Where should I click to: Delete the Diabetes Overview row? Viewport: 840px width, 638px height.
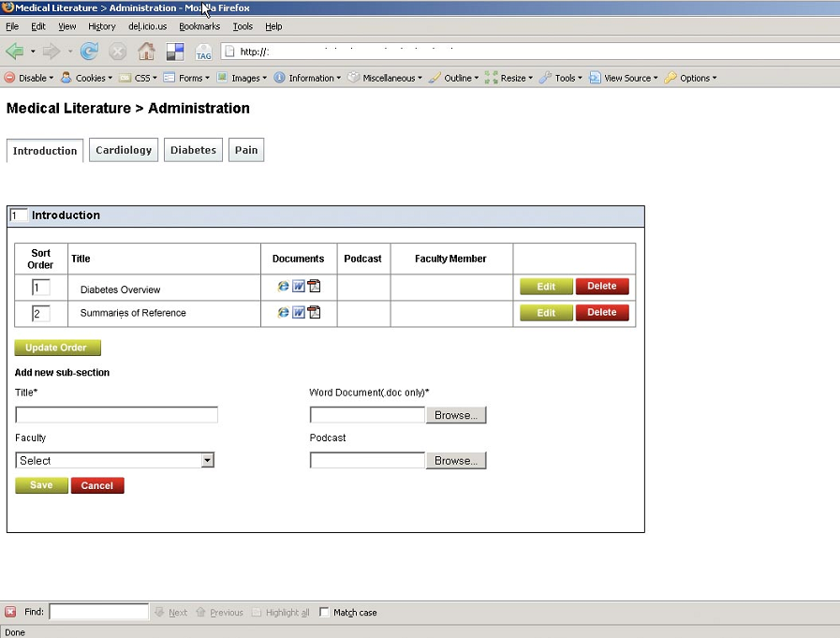pyautogui.click(x=602, y=287)
